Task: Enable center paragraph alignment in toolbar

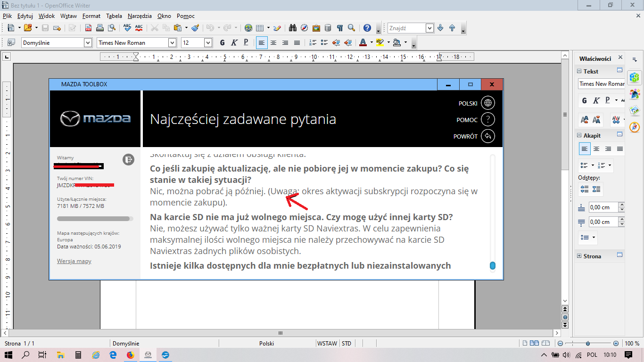Action: click(x=273, y=43)
